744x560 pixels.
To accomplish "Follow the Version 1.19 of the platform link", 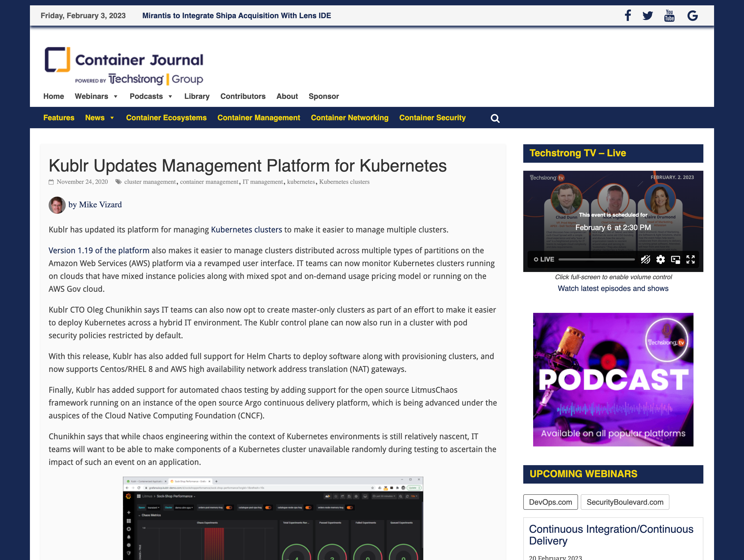I will [99, 251].
